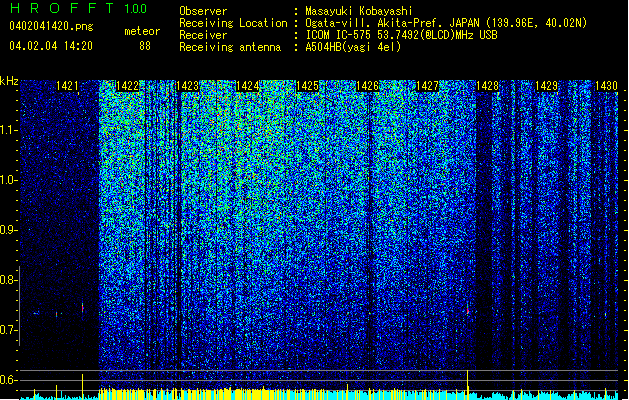Viewport: 629px width, 400px height.
Task: Click the 1.1 kHz axis value
Action: coord(8,131)
